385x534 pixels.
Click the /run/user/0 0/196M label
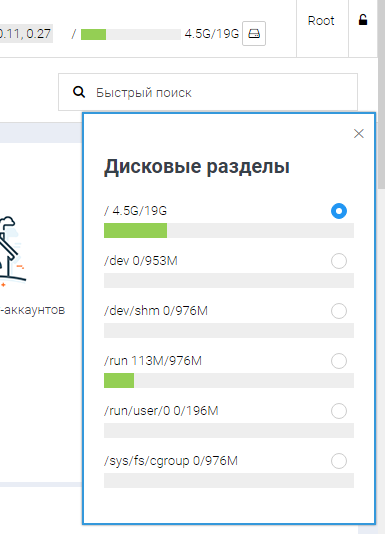click(x=161, y=411)
